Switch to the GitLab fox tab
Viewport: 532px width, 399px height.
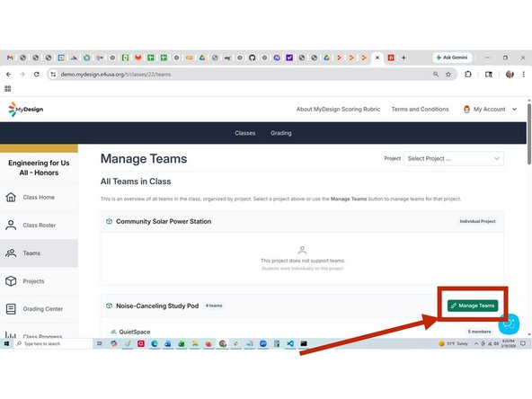pos(137,58)
